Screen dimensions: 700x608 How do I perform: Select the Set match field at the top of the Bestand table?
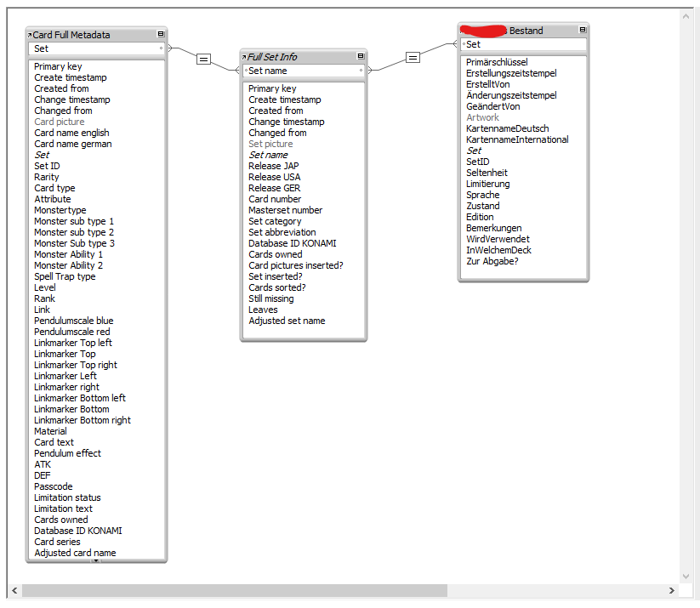click(523, 44)
